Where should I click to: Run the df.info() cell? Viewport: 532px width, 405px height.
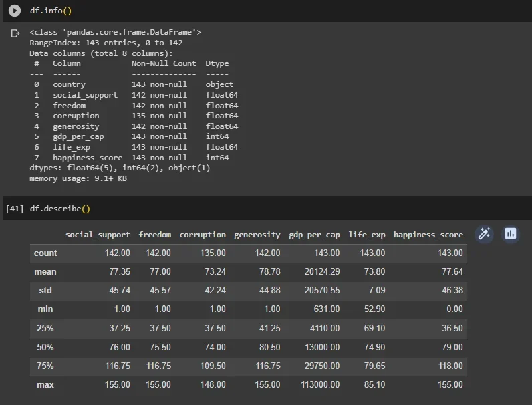[15, 11]
